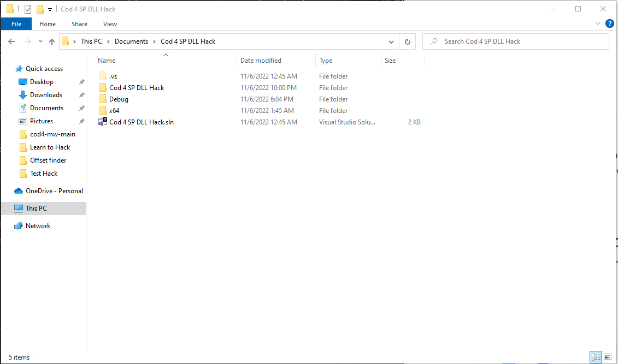Select the x64 folder icon
The width and height of the screenshot is (618, 364).
[x=103, y=111]
